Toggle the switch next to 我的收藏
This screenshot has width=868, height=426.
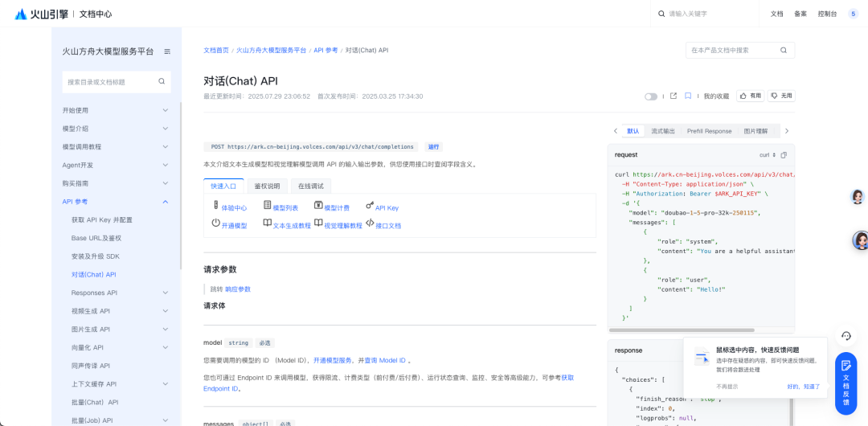(x=651, y=96)
